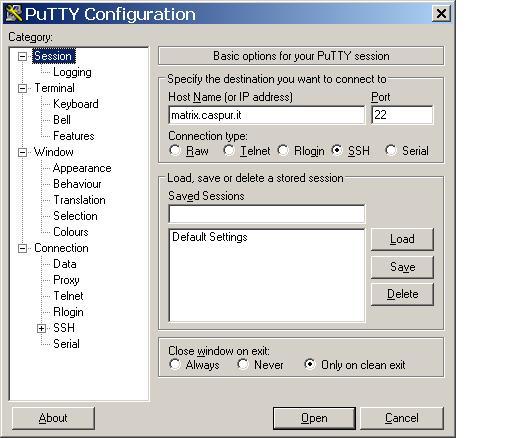Focus the Port input field
Image resolution: width=512 pixels, height=438 pixels.
click(402, 115)
